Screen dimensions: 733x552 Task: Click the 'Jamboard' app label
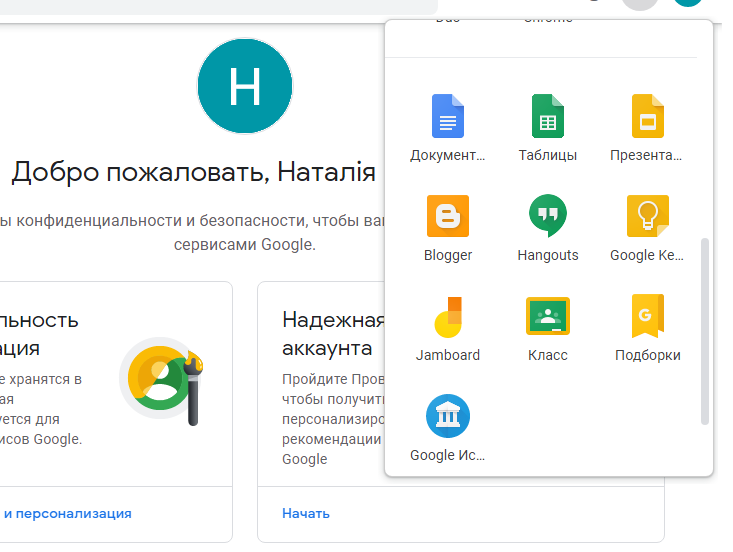coord(448,355)
